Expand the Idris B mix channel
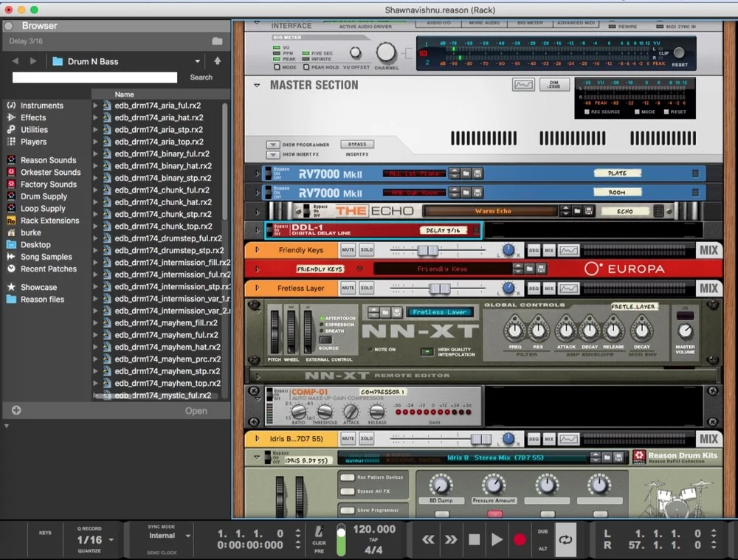 click(258, 438)
